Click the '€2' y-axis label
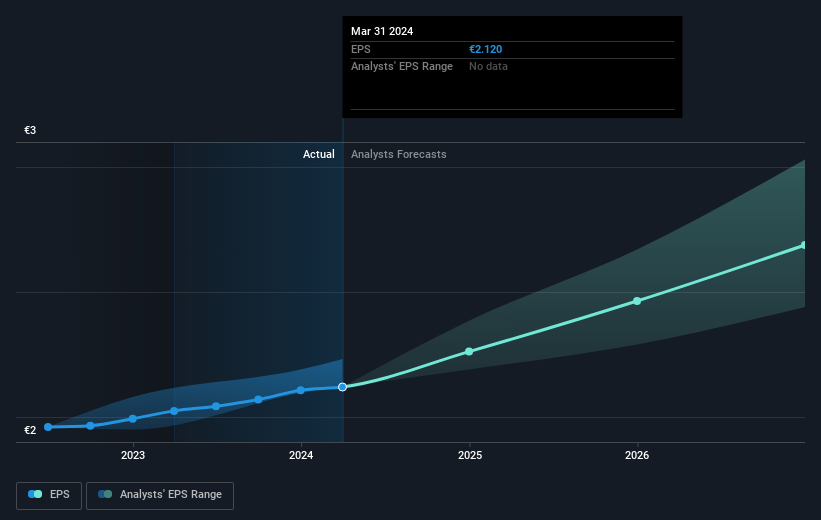Viewport: 821px width, 520px height. tap(30, 430)
